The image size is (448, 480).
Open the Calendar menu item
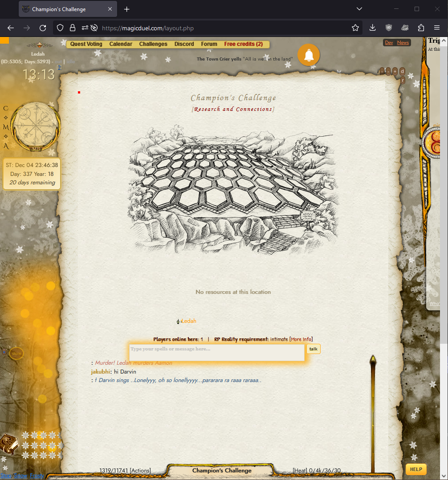(x=121, y=44)
